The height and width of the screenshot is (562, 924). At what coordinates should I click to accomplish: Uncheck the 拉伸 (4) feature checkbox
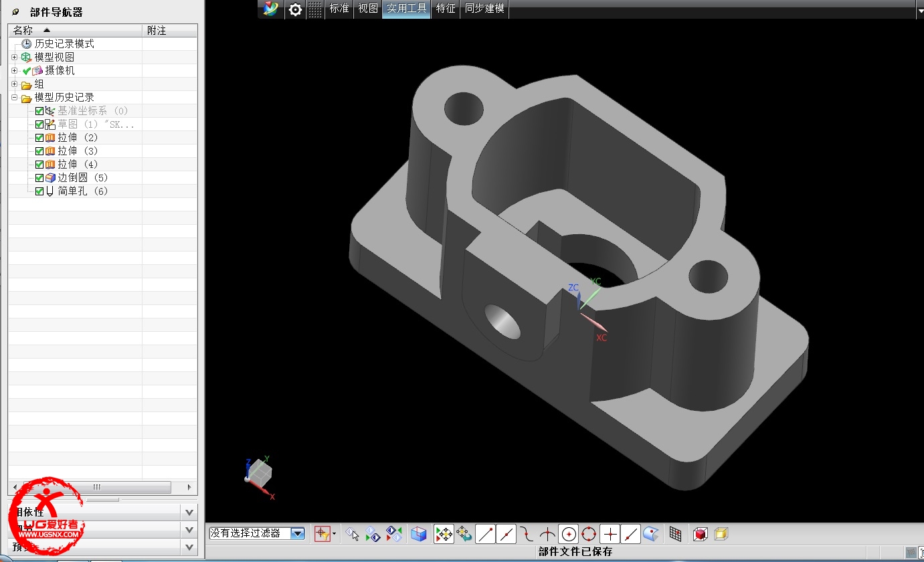39,165
